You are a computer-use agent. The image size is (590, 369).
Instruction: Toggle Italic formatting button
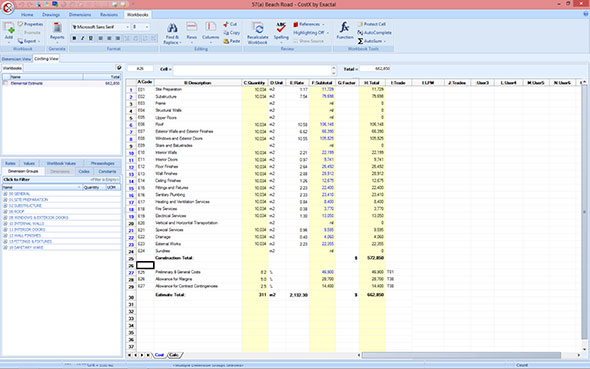(82, 38)
